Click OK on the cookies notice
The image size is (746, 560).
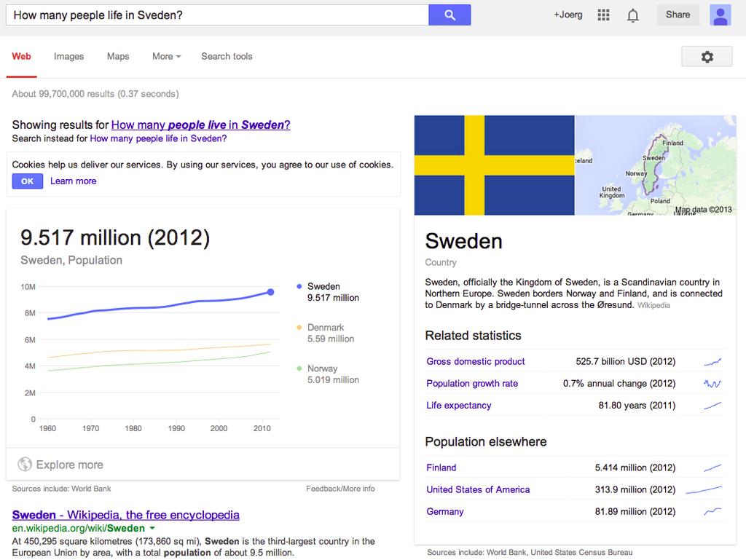coord(28,181)
